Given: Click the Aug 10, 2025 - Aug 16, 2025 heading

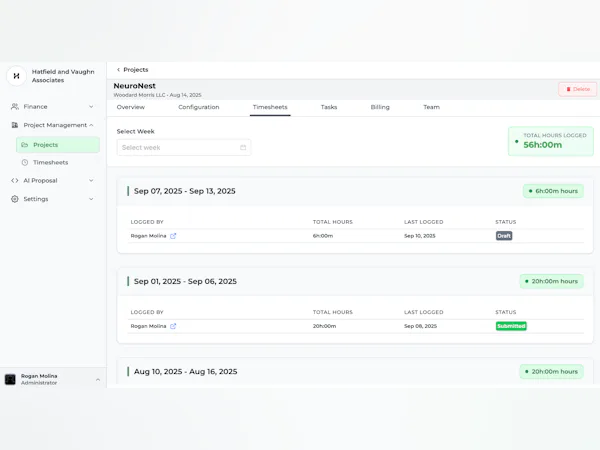Looking at the screenshot, I should (x=186, y=372).
